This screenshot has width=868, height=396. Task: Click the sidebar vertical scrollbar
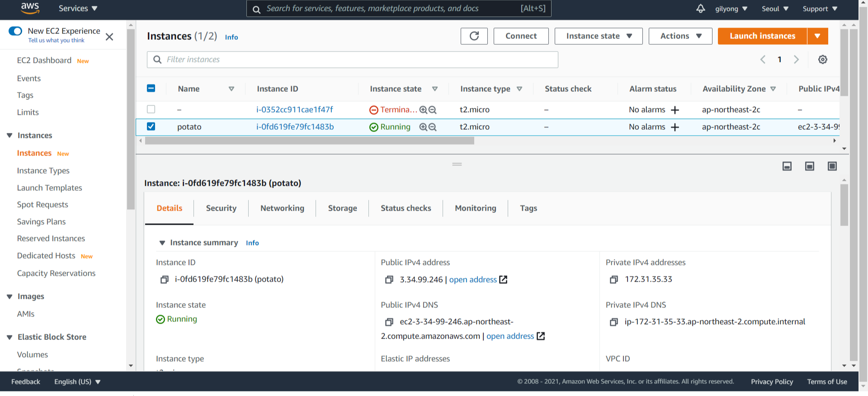click(131, 119)
